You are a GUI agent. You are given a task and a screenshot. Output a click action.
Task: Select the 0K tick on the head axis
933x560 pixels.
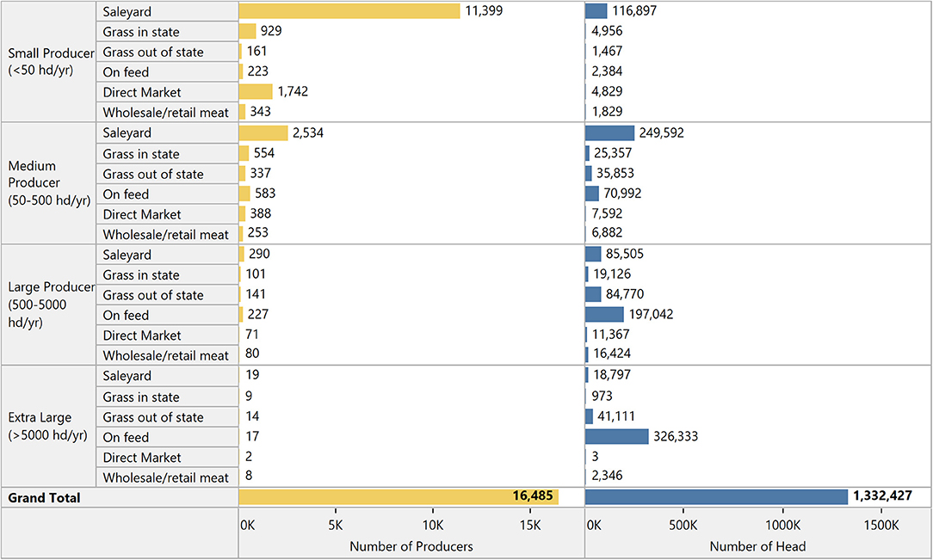pyautogui.click(x=594, y=526)
